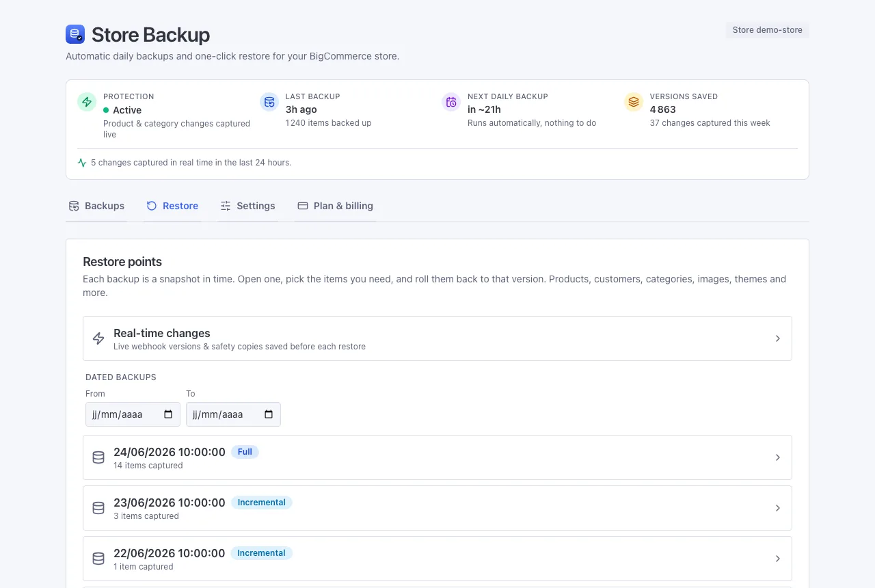The width and height of the screenshot is (875, 588).
Task: Click the From date input field
Action: [133, 414]
